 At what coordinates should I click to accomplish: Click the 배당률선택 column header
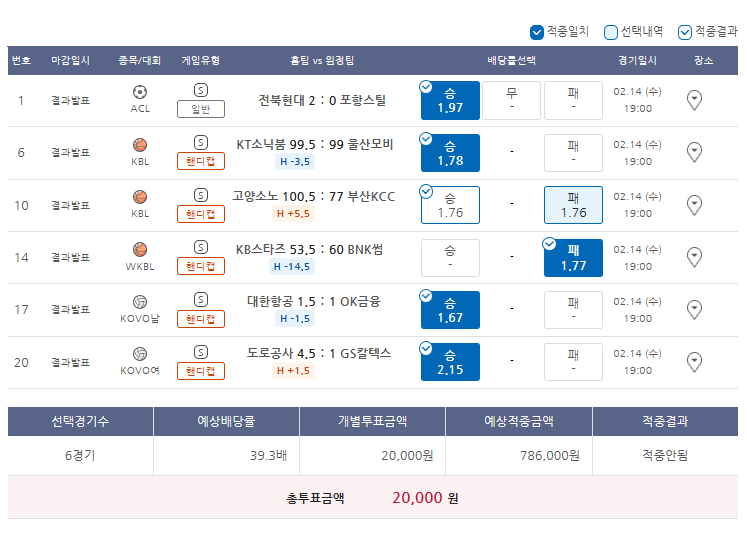click(x=511, y=60)
